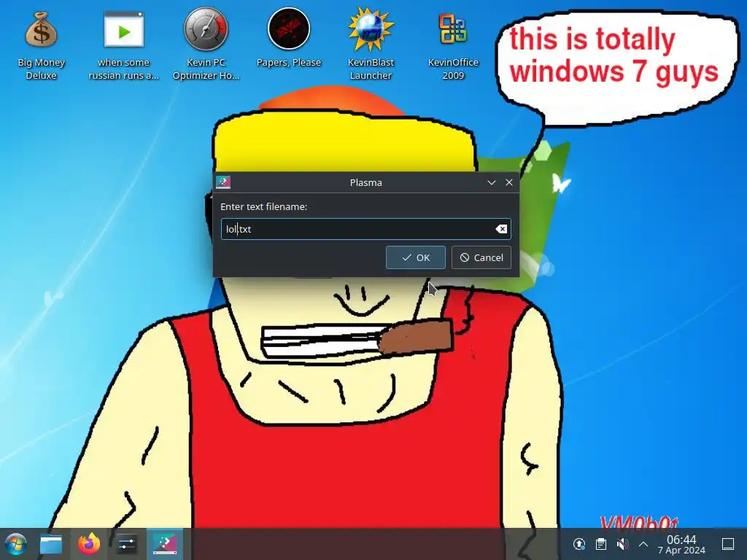Open Papers, Please desktop icon
The height and width of the screenshot is (560, 747).
[289, 38]
